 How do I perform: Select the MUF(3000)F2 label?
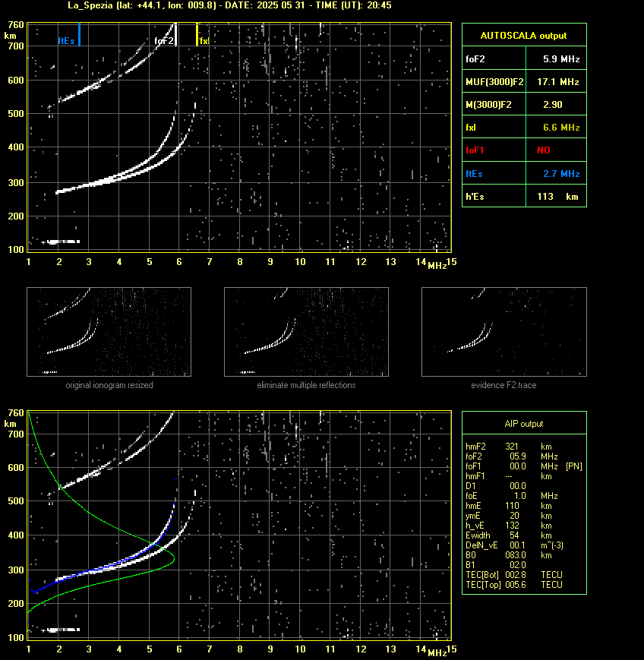(x=494, y=82)
